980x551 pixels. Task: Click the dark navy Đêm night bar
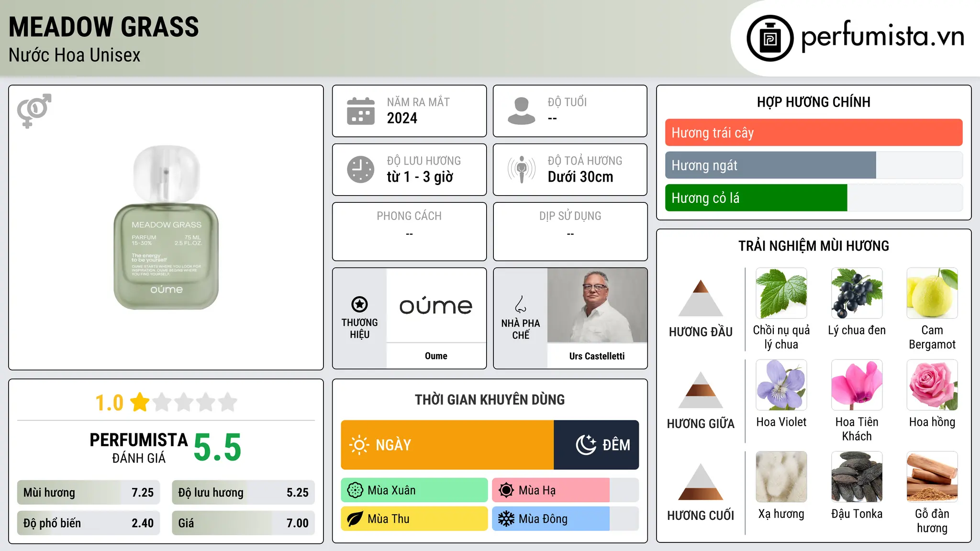[596, 445]
